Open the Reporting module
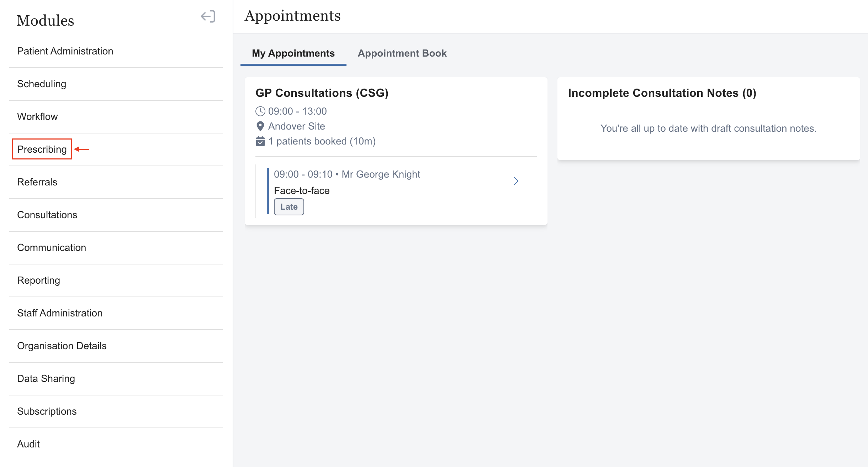The height and width of the screenshot is (467, 868). (38, 280)
